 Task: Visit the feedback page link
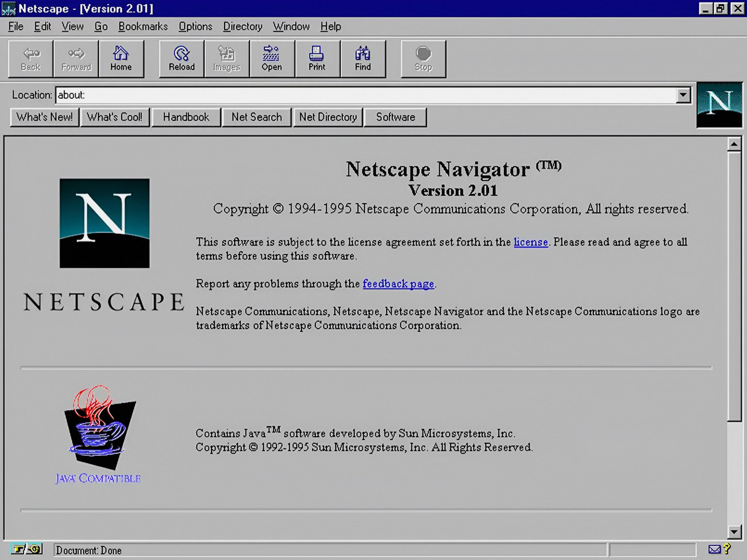(398, 284)
